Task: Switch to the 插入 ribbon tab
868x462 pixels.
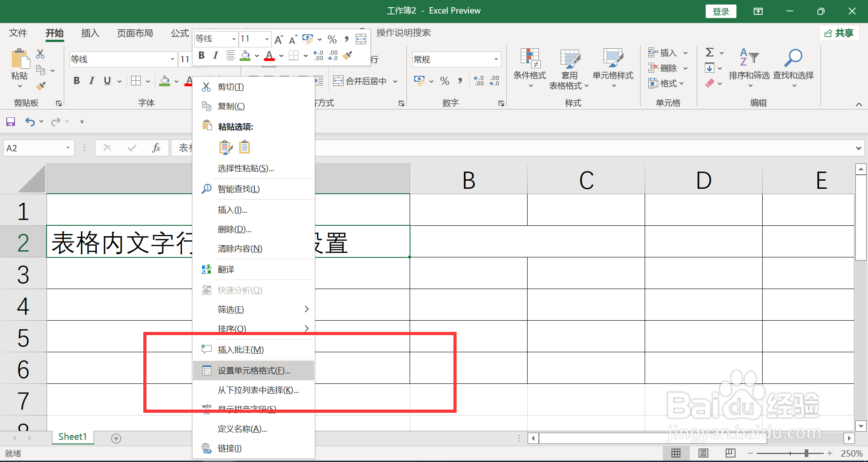Action: (90, 33)
